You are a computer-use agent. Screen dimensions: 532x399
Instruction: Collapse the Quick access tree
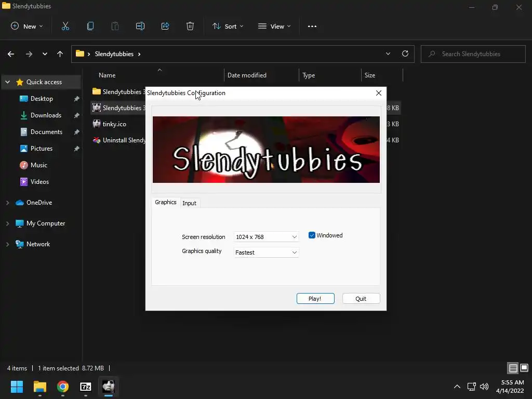tap(7, 82)
